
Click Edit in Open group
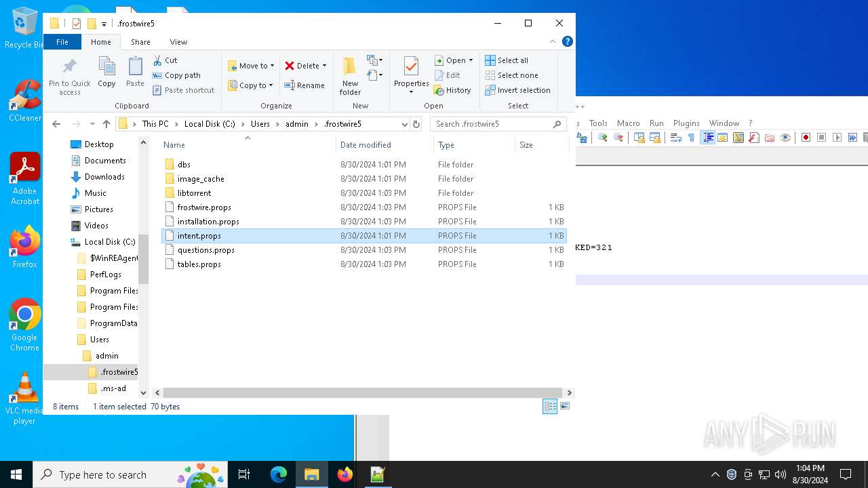coord(447,75)
